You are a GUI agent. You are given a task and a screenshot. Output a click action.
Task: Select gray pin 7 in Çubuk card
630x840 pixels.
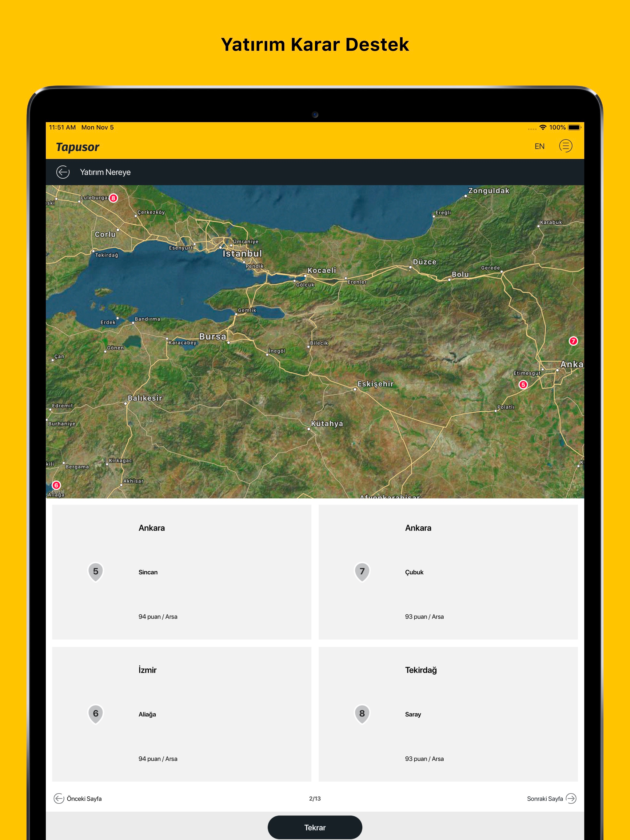pyautogui.click(x=362, y=572)
